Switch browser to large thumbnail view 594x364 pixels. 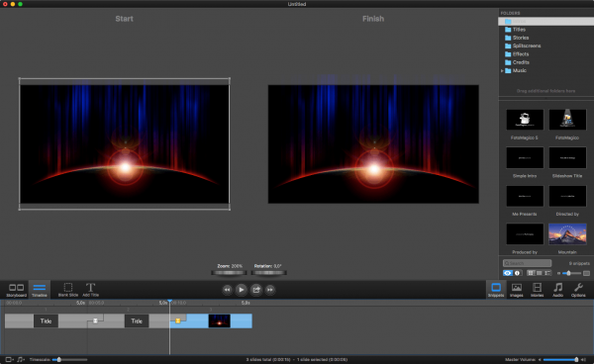pyautogui.click(x=540, y=273)
